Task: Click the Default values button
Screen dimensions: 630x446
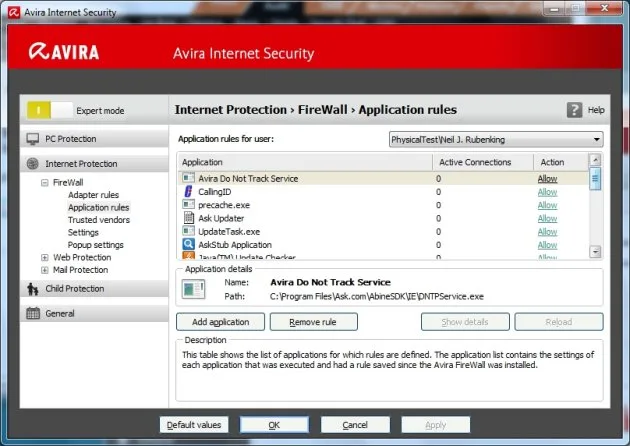Action: [194, 425]
